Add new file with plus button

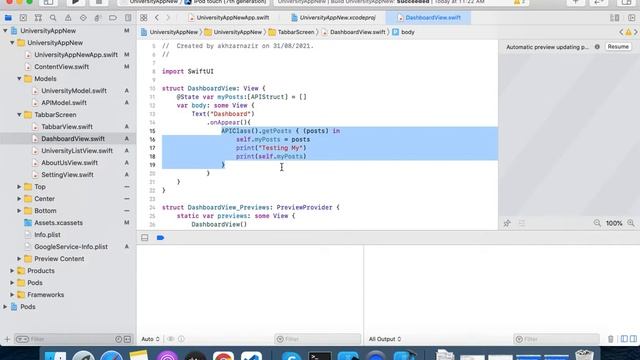[x=7, y=339]
